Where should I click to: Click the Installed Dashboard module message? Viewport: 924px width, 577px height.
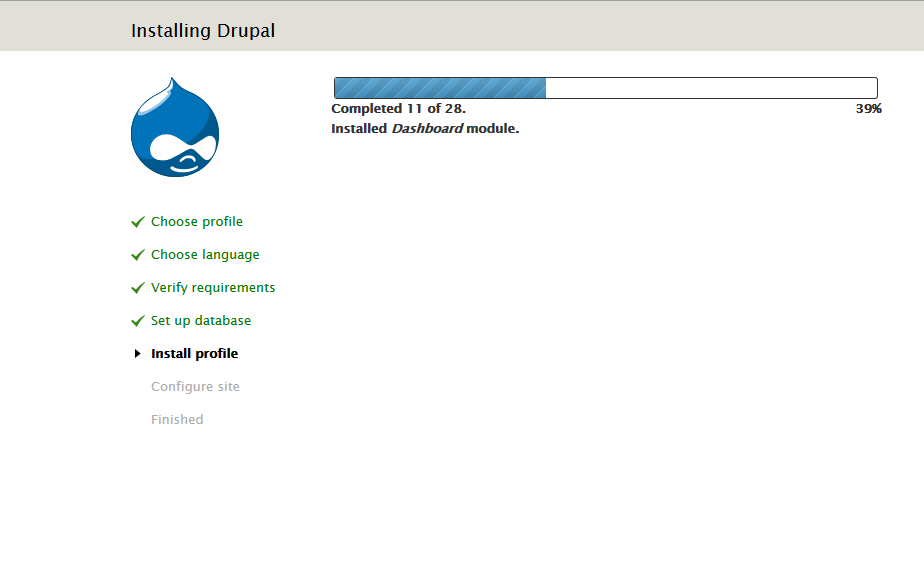coord(425,128)
